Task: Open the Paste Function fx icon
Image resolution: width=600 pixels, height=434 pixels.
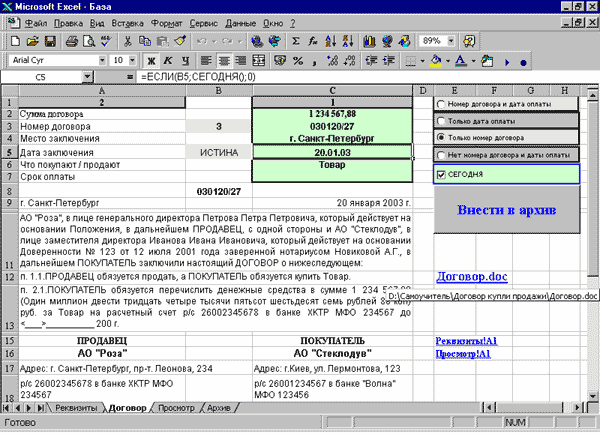Action: 313,41
